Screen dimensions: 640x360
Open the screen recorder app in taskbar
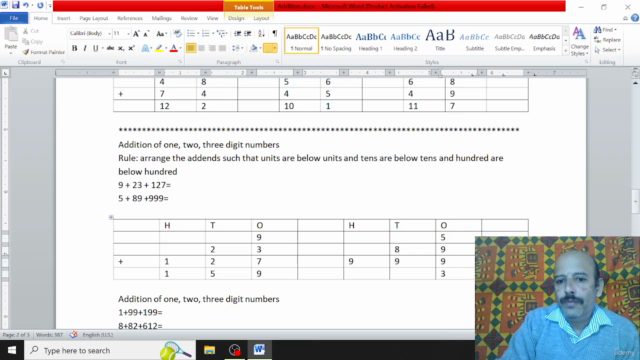coord(235,350)
